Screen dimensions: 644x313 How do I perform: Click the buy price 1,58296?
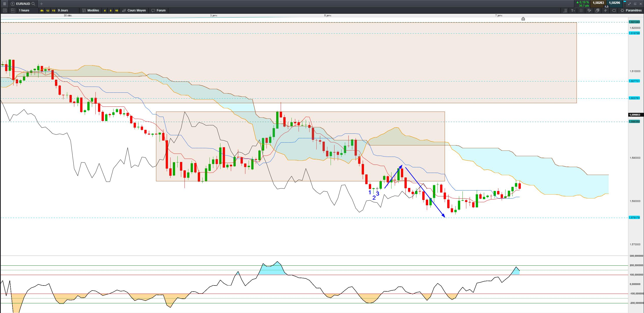click(x=614, y=3)
